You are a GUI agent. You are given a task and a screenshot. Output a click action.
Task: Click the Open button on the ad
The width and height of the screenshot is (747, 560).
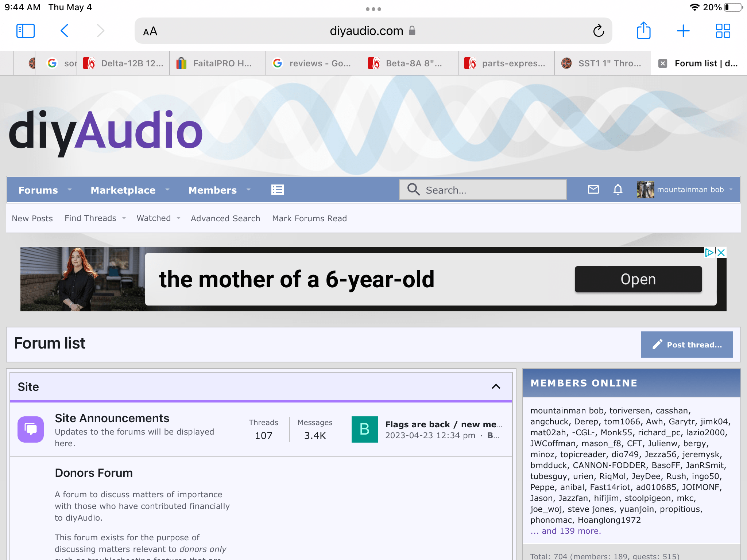click(x=638, y=279)
